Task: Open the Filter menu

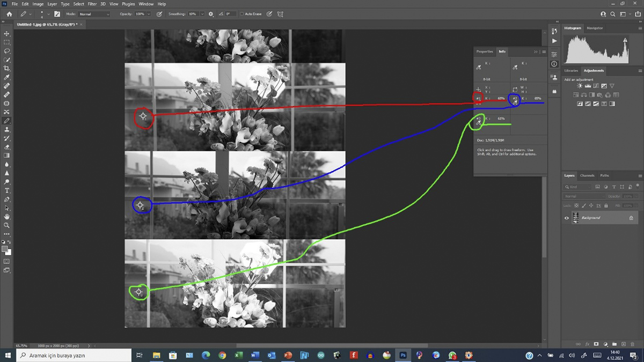Action: pyautogui.click(x=92, y=4)
